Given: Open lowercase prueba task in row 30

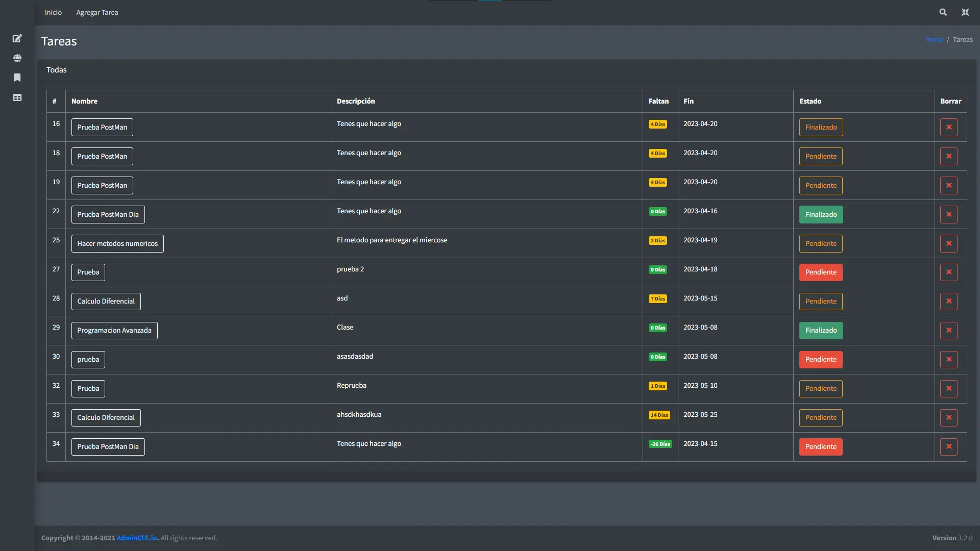Looking at the screenshot, I should [88, 359].
